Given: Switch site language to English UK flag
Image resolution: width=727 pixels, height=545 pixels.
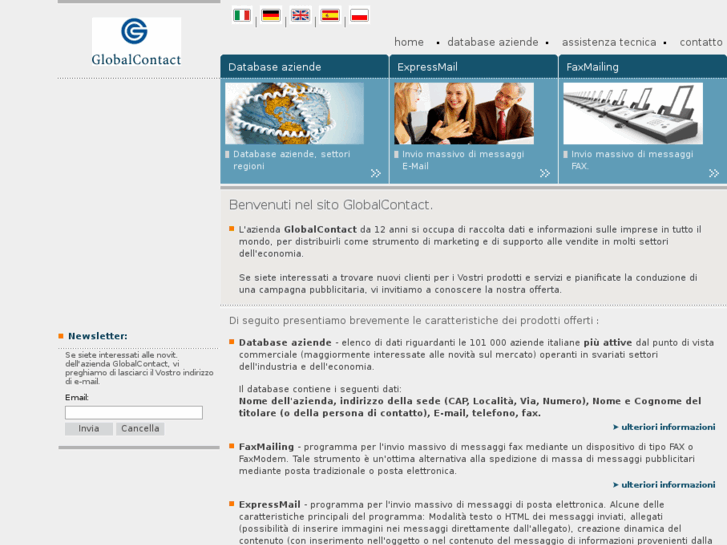Looking at the screenshot, I should [300, 15].
